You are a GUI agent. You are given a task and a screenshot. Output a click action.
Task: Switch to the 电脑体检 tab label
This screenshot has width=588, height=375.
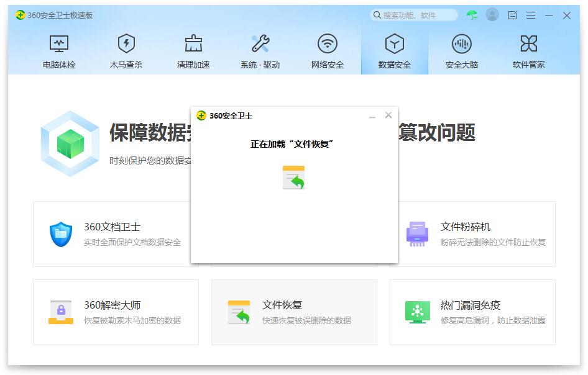coord(59,65)
